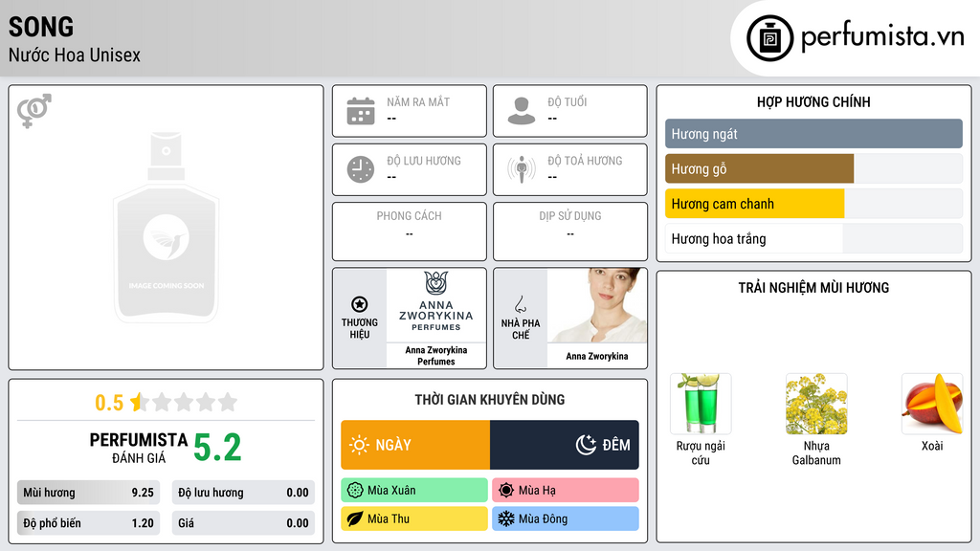Click the Nhựa Galbanum note thumbnail
The width and height of the screenshot is (980, 551).
click(816, 404)
